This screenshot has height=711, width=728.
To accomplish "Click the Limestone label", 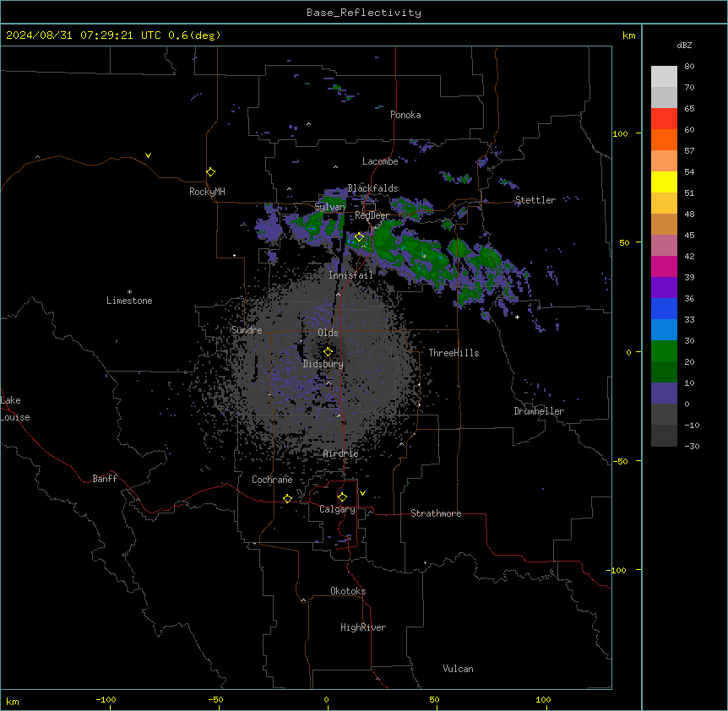I will [x=129, y=301].
